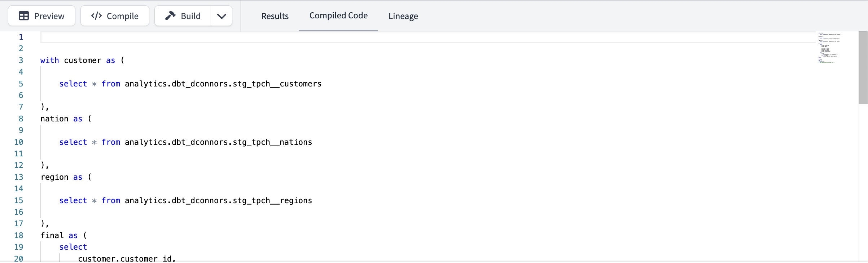Place cursor on customer.customer_id line

[126, 258]
